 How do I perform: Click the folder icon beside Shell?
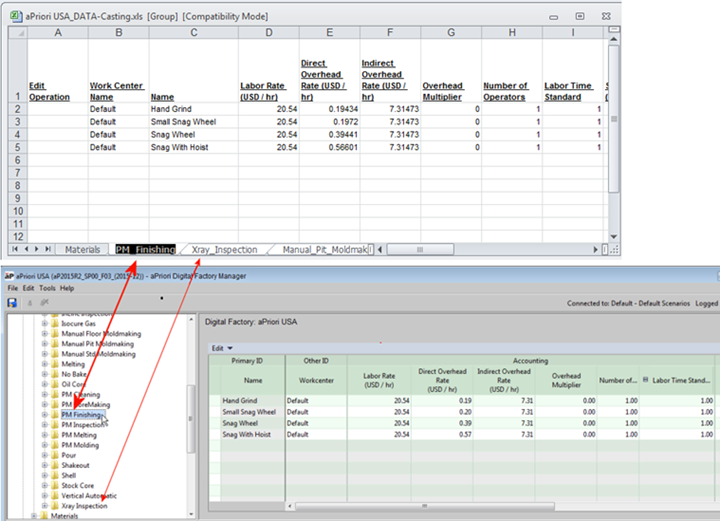(55, 475)
